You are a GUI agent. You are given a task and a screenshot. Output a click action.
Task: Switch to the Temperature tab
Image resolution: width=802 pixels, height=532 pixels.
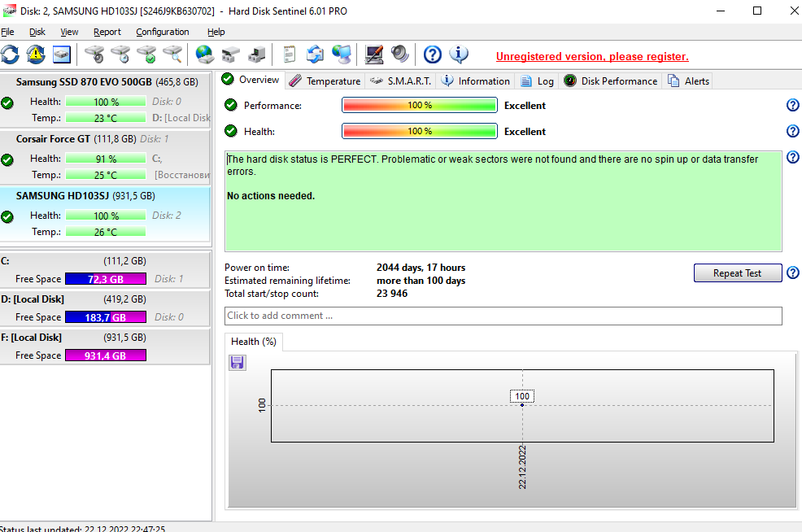325,81
